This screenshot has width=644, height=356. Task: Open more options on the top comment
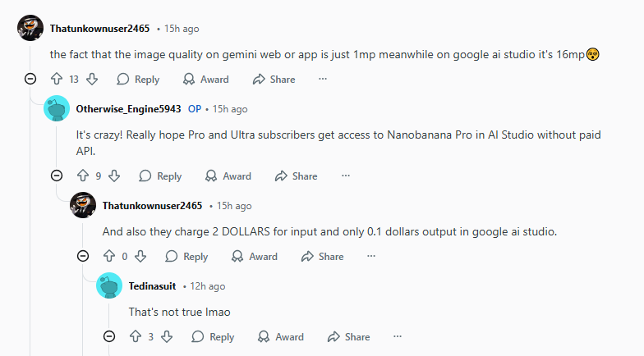(x=323, y=80)
